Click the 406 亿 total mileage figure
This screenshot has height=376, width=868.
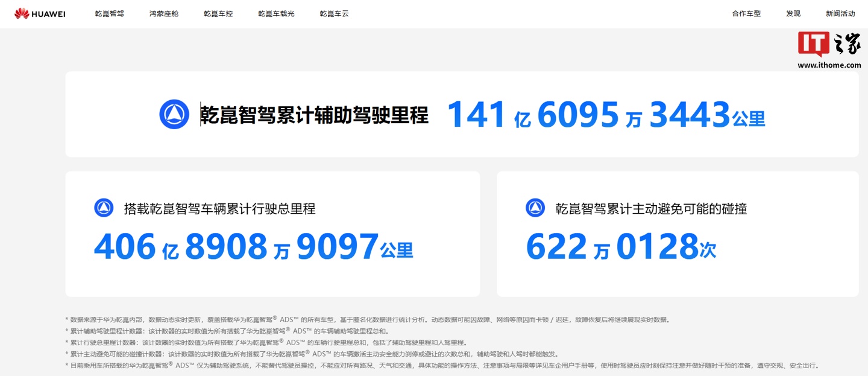[137, 246]
